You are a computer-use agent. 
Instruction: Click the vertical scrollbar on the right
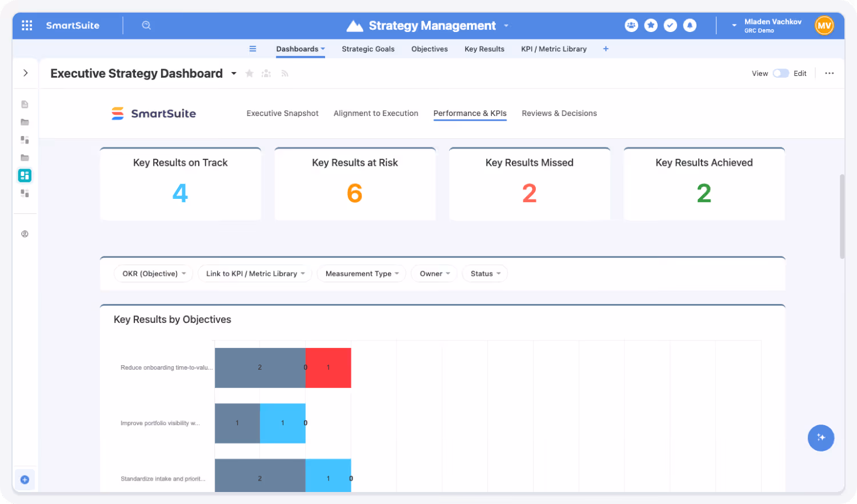(x=842, y=217)
